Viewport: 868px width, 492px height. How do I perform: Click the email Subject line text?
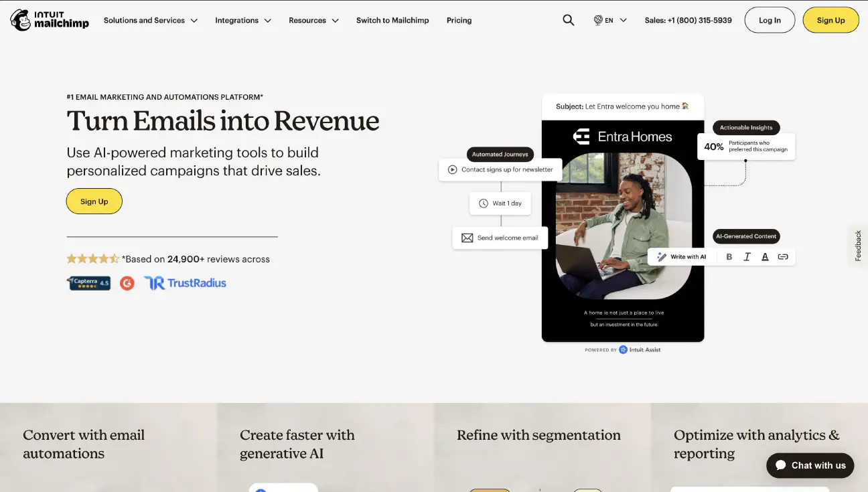click(x=622, y=106)
